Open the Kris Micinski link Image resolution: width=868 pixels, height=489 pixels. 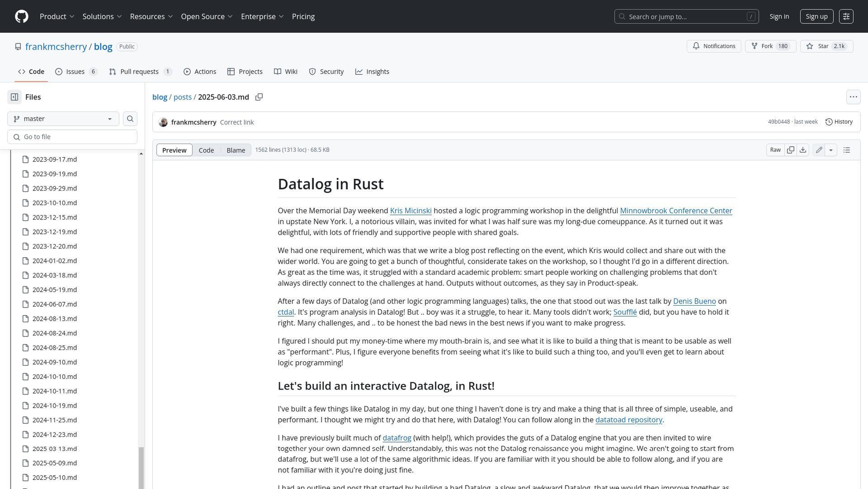(411, 211)
